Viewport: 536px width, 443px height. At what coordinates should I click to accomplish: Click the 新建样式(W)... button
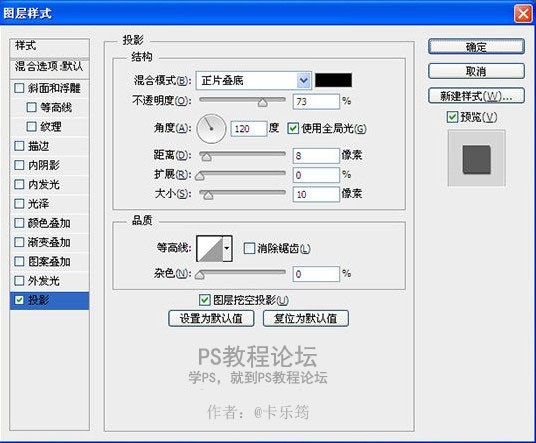click(476, 96)
